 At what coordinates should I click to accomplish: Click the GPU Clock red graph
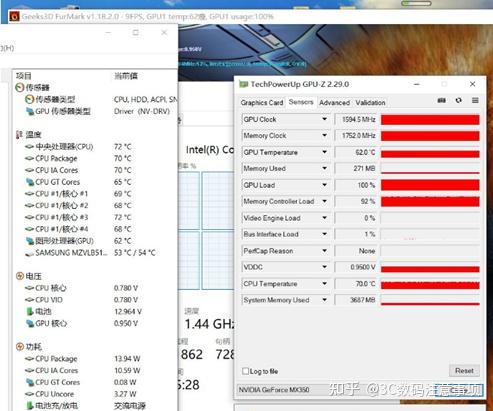point(430,119)
